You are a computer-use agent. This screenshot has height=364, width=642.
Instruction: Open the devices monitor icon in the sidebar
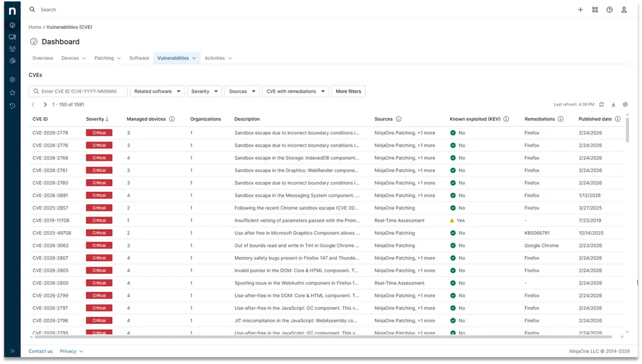coord(12,37)
